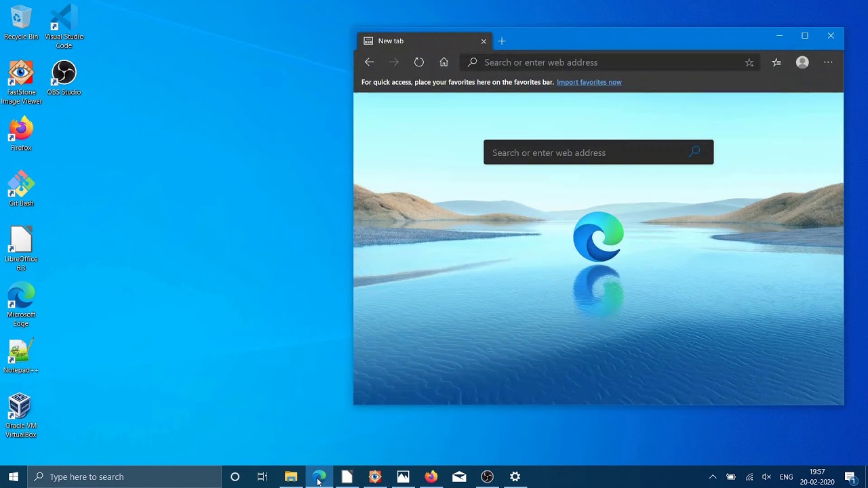Click the taskbar search box

(124, 476)
